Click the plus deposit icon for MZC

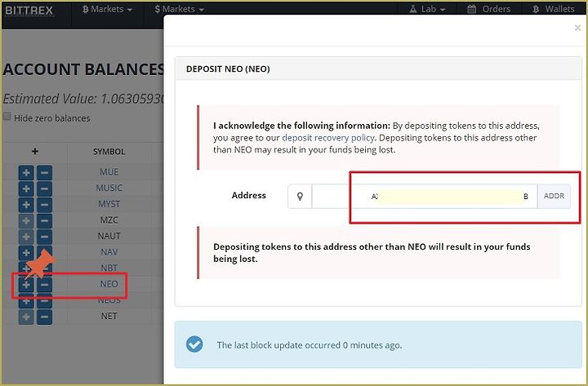point(26,220)
